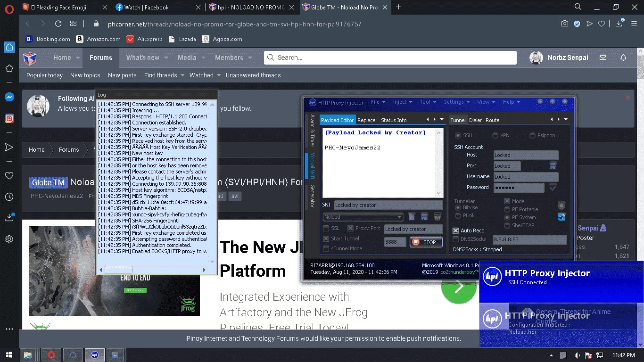The width and height of the screenshot is (644, 362).
Task: Open the Popular today link
Action: point(44,75)
